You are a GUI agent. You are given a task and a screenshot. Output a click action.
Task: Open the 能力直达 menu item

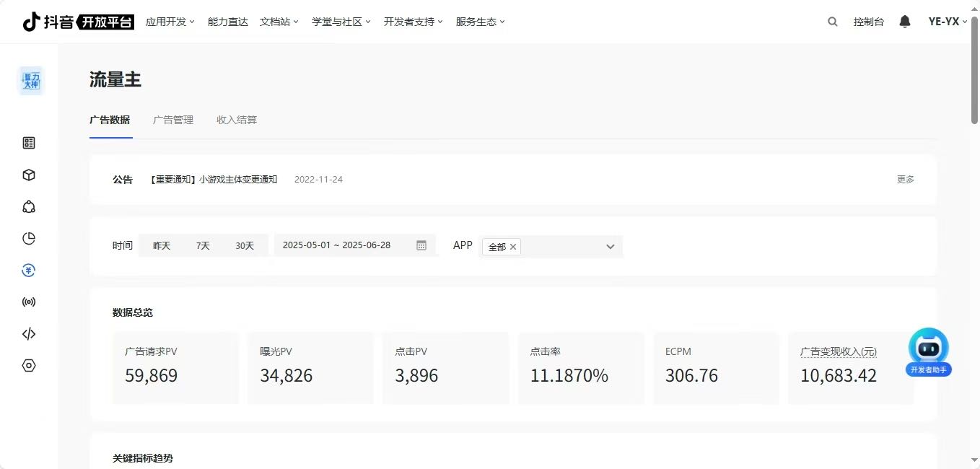pyautogui.click(x=227, y=22)
